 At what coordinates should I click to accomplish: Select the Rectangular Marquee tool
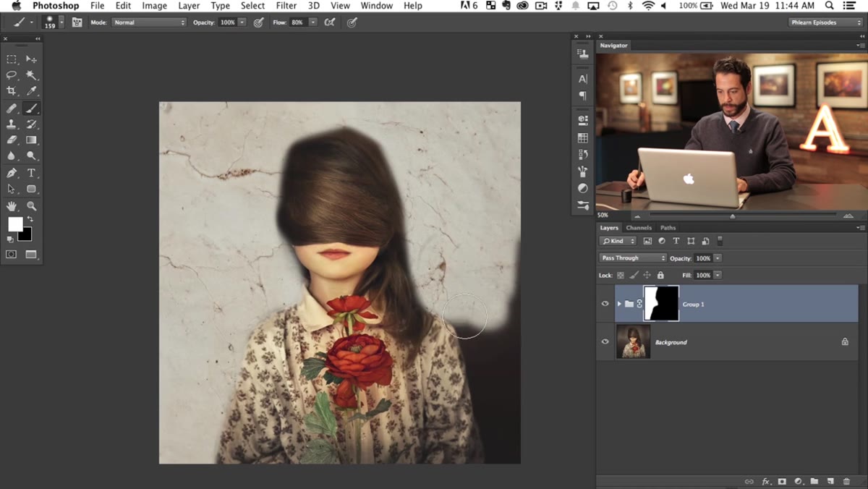(12, 59)
